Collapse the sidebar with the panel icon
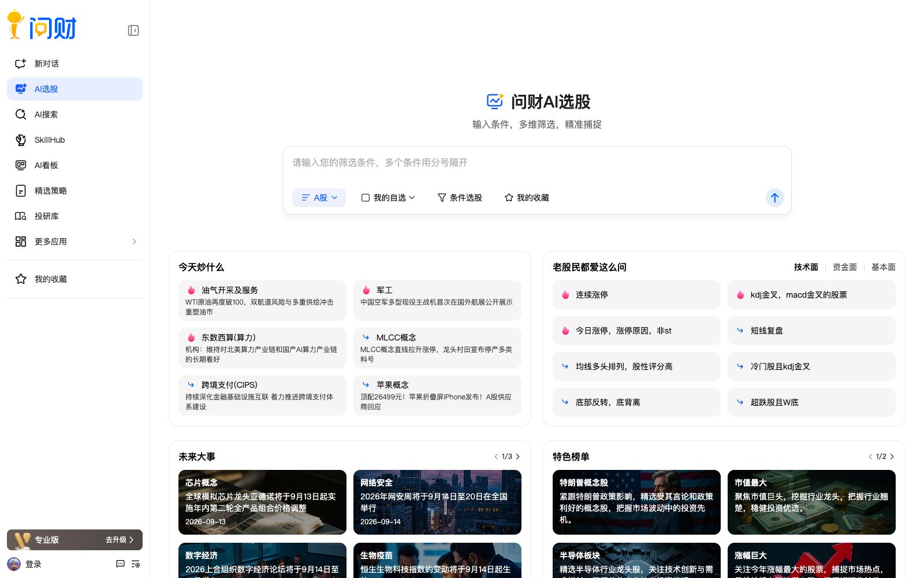 133,31
